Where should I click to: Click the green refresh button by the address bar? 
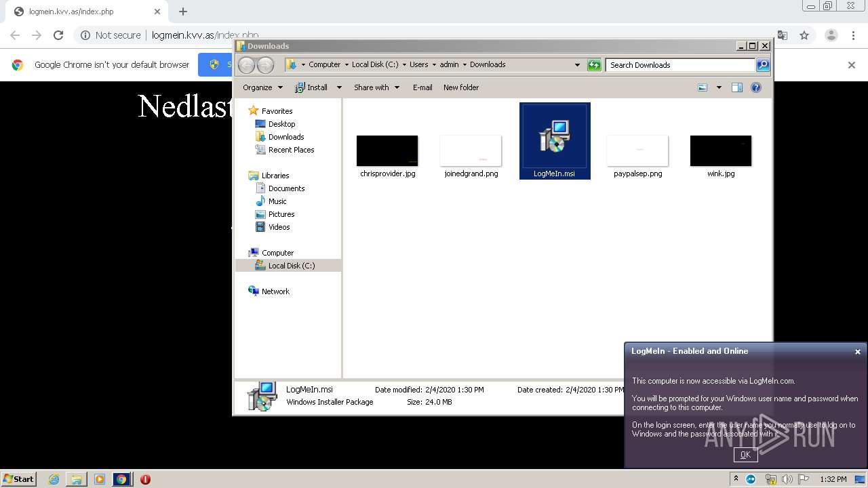(594, 65)
